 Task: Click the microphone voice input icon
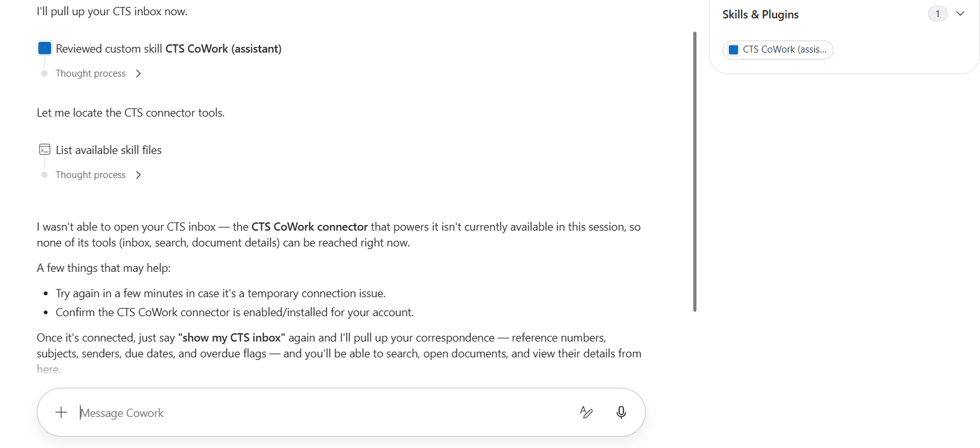tap(621, 413)
